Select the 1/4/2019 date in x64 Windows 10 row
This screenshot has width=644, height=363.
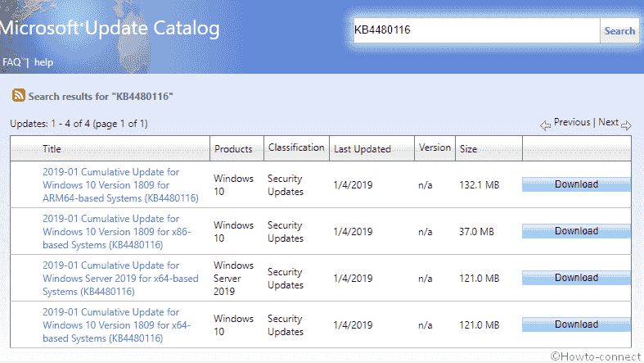(353, 325)
